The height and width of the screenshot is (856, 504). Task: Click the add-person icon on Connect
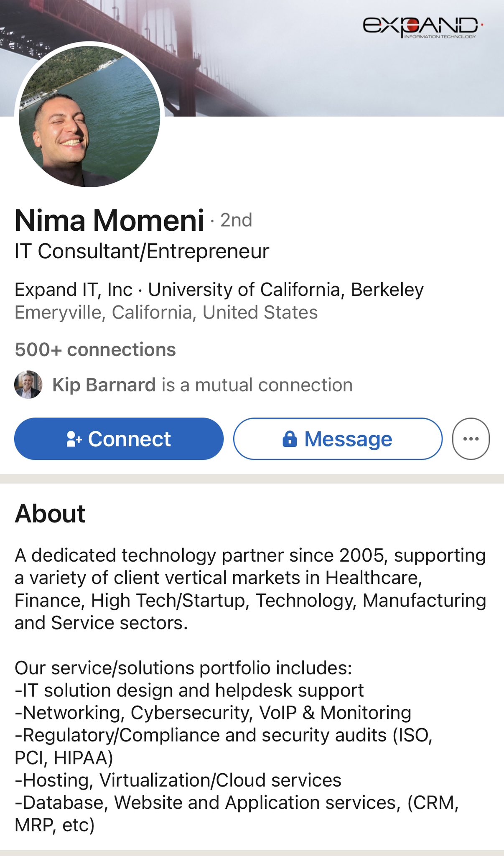(74, 439)
